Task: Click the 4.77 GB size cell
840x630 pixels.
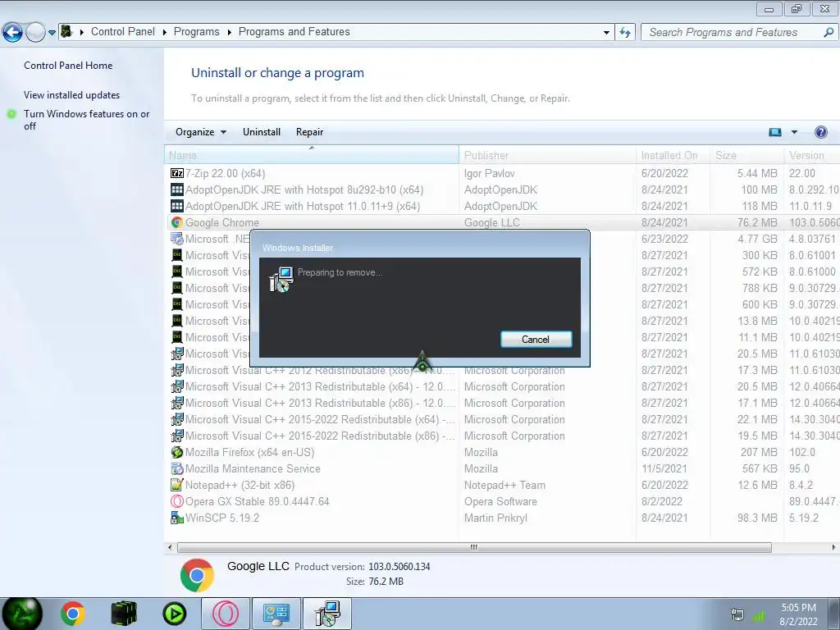Action: [757, 239]
